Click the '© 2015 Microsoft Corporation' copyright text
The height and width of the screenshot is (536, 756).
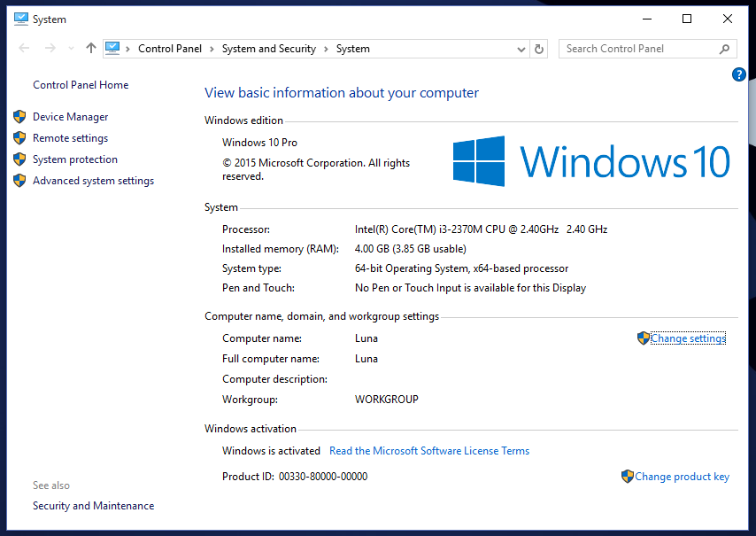click(316, 169)
